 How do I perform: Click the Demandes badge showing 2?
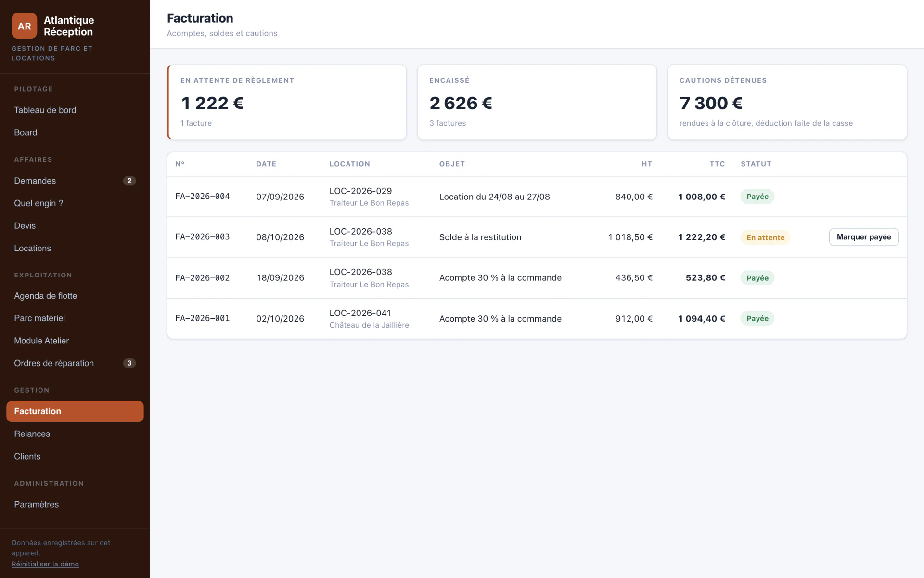click(x=129, y=181)
